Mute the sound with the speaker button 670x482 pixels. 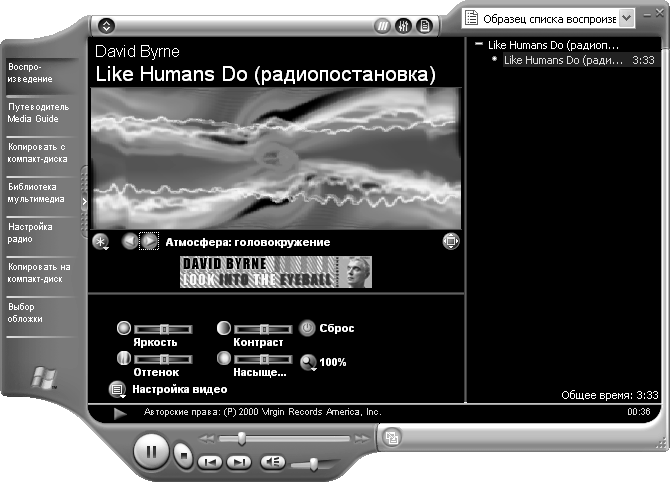coord(273,462)
